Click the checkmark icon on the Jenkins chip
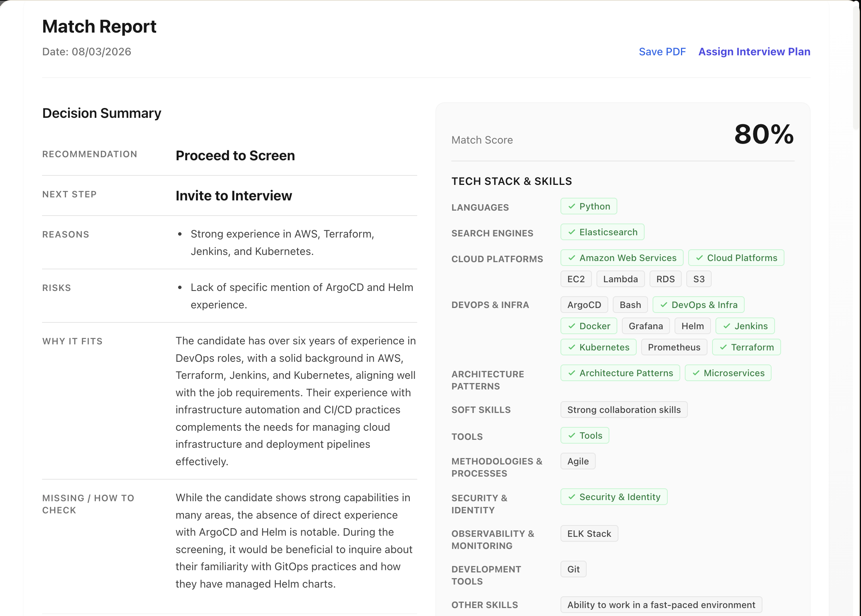The width and height of the screenshot is (861, 616). pyautogui.click(x=728, y=325)
